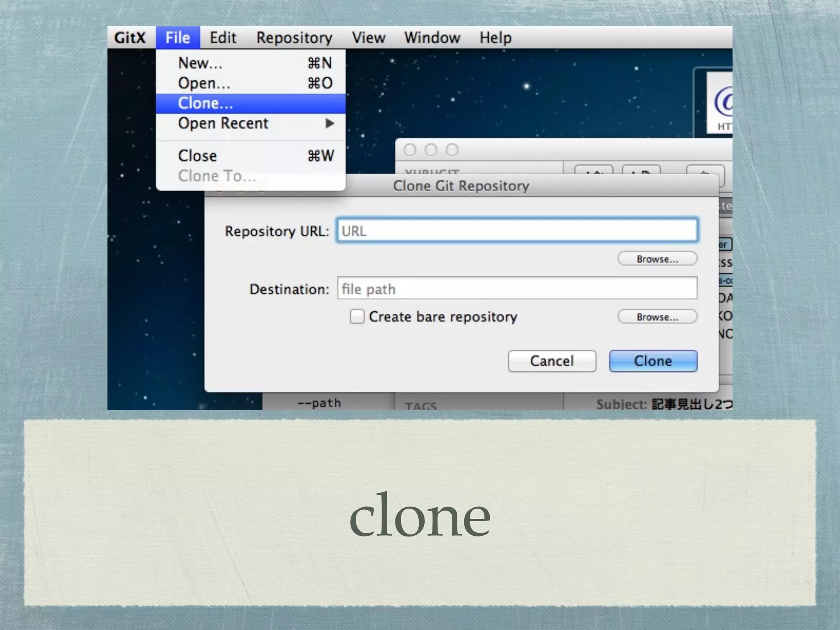The width and height of the screenshot is (840, 630).
Task: Click in the Destination file path field
Action: tap(517, 288)
